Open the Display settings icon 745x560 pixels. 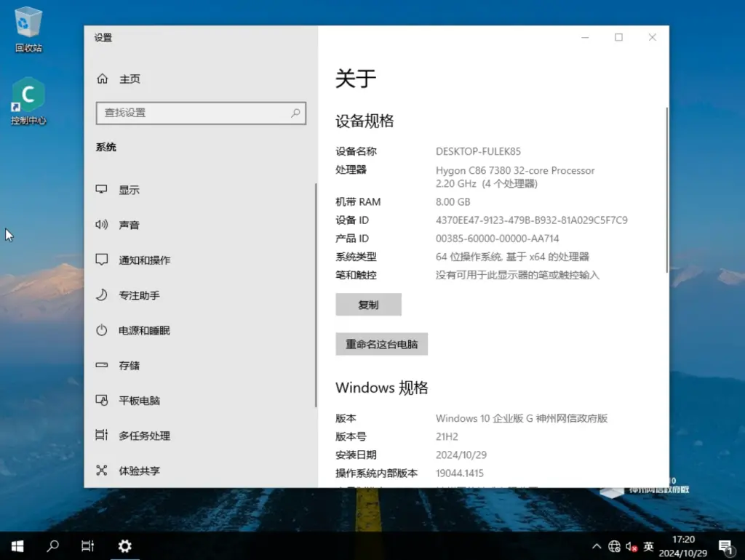[102, 190]
